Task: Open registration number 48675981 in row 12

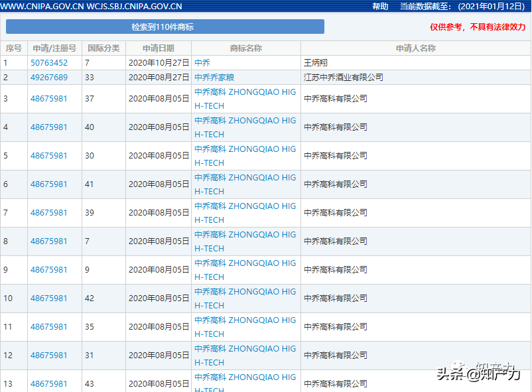Action: point(49,356)
